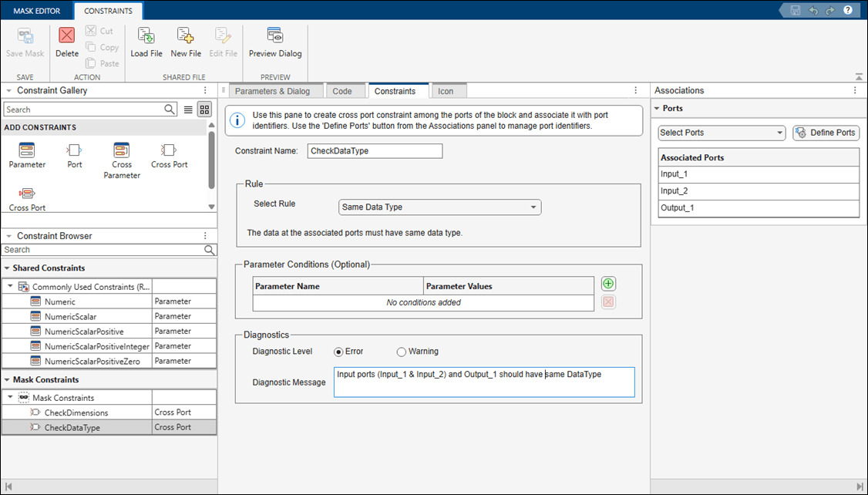Open the Select Rule dropdown

(439, 207)
